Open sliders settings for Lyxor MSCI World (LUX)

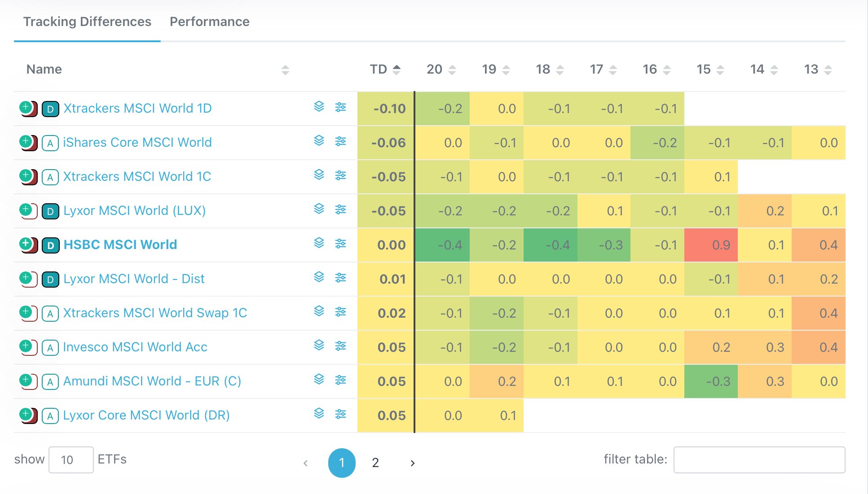[x=340, y=210]
